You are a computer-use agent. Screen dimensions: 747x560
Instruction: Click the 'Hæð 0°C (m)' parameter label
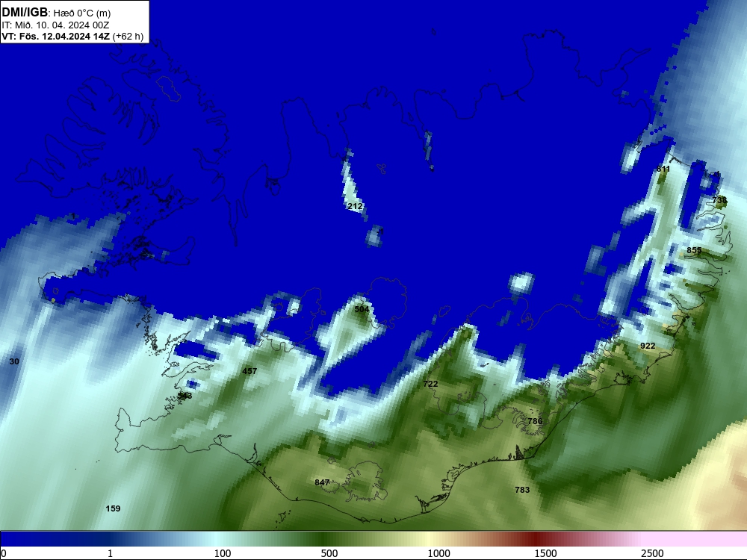click(x=82, y=13)
